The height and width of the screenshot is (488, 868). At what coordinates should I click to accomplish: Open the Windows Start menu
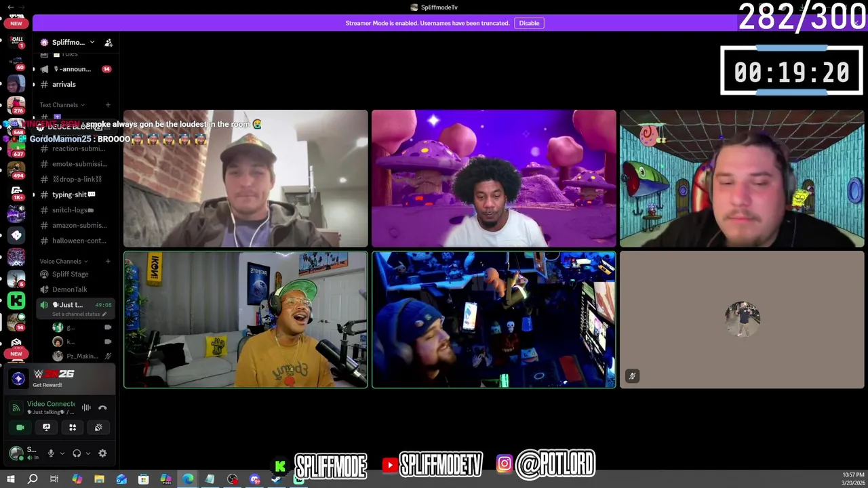click(11, 479)
